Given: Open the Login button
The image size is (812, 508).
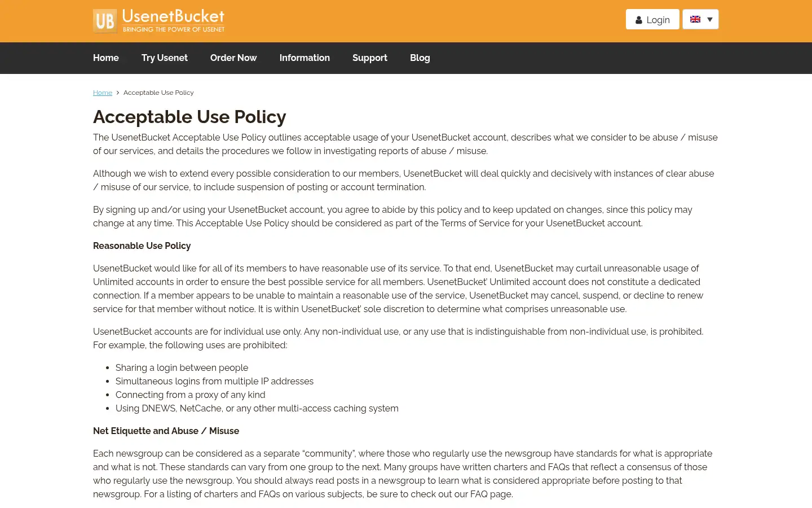Looking at the screenshot, I should point(652,19).
